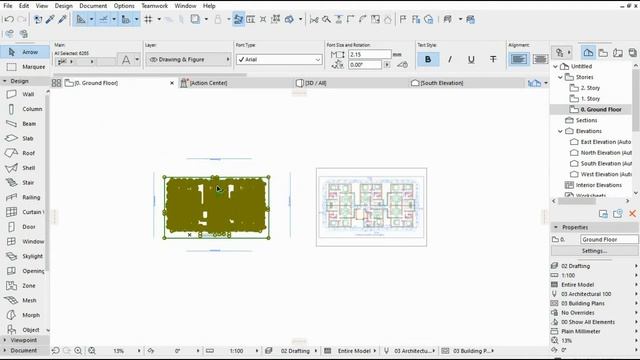Select the Shell tool
Viewport: 640px width, 360px height.
tap(24, 168)
